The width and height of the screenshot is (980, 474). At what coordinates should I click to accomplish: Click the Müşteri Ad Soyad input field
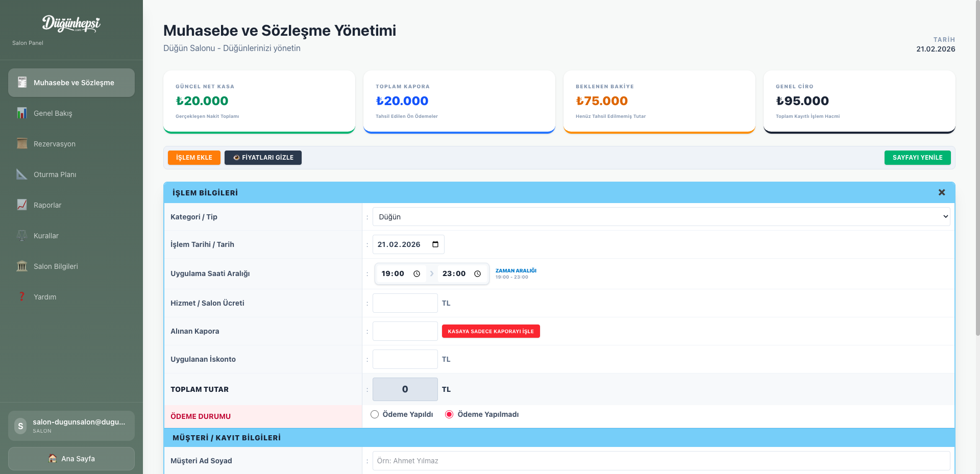click(x=661, y=461)
